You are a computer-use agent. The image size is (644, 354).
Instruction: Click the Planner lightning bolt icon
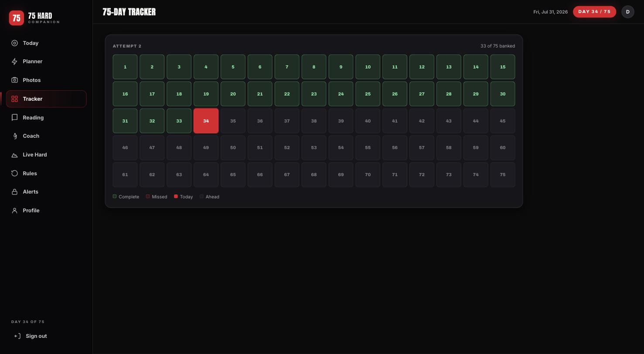14,61
